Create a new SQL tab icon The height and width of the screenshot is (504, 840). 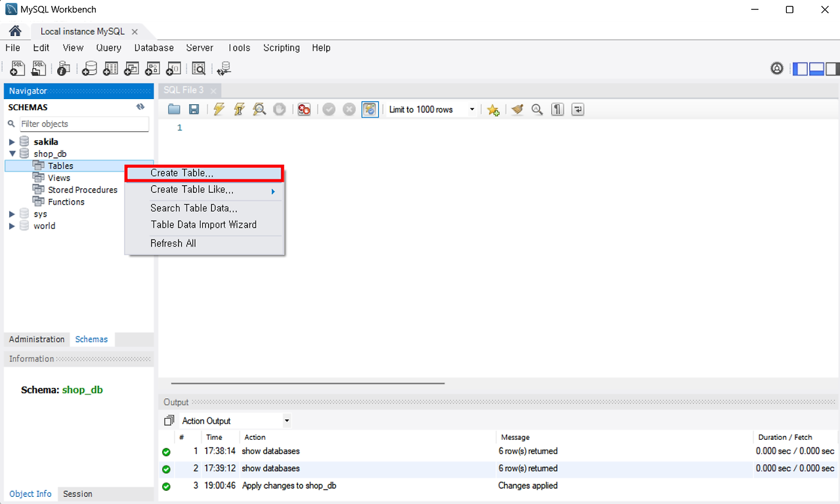click(x=18, y=68)
